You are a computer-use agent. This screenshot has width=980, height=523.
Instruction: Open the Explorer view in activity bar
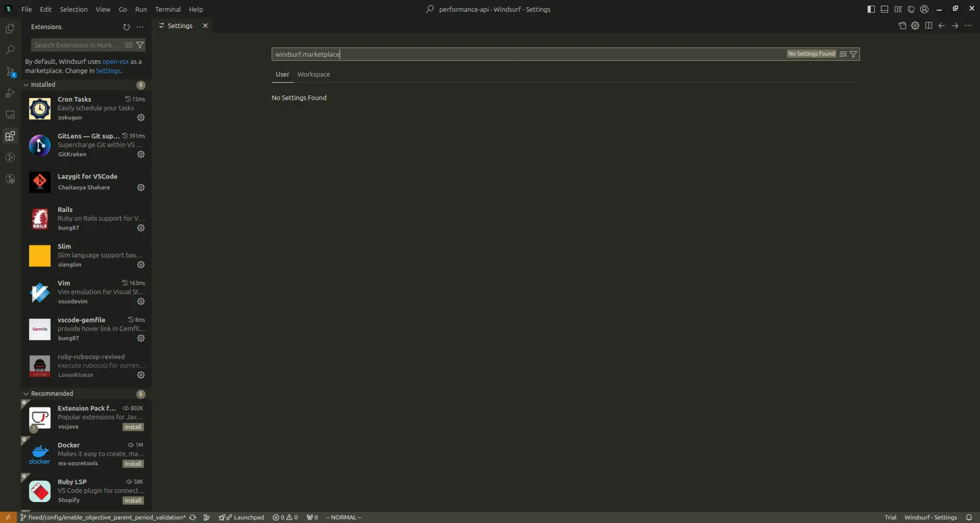click(x=10, y=29)
